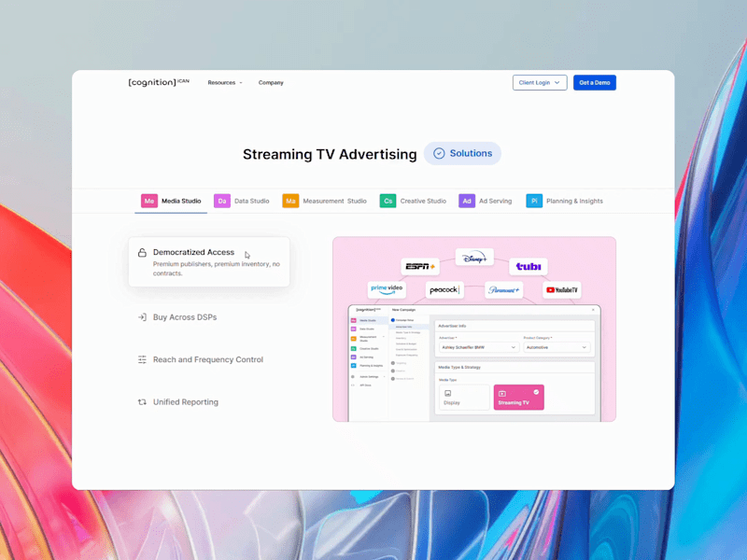Open the Resources menu
747x560 pixels.
225,82
